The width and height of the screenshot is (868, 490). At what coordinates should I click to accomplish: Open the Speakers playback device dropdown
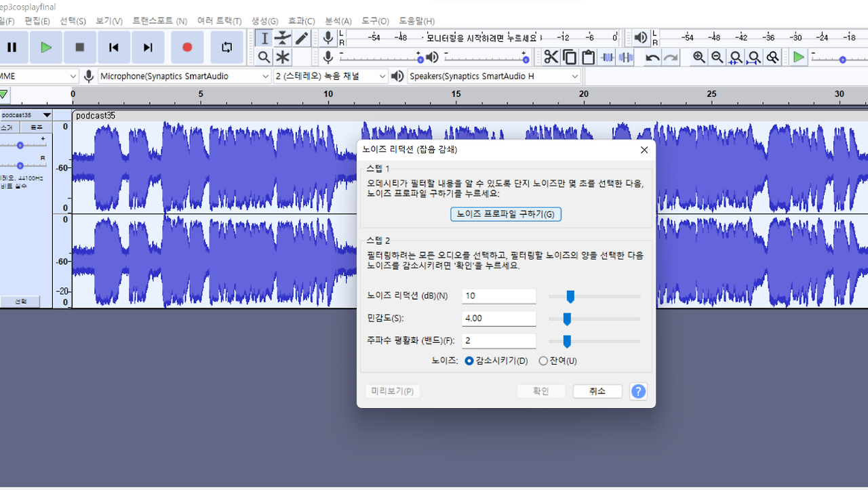(x=494, y=77)
